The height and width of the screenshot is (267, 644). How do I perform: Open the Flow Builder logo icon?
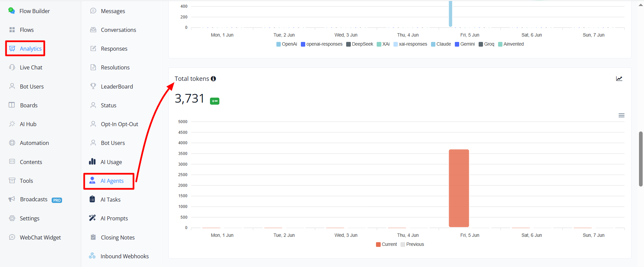(x=11, y=11)
